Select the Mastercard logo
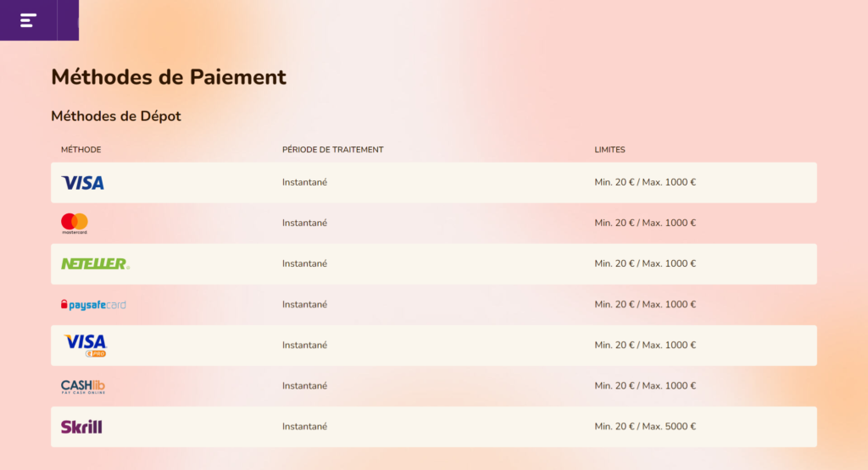The width and height of the screenshot is (868, 470). (75, 224)
